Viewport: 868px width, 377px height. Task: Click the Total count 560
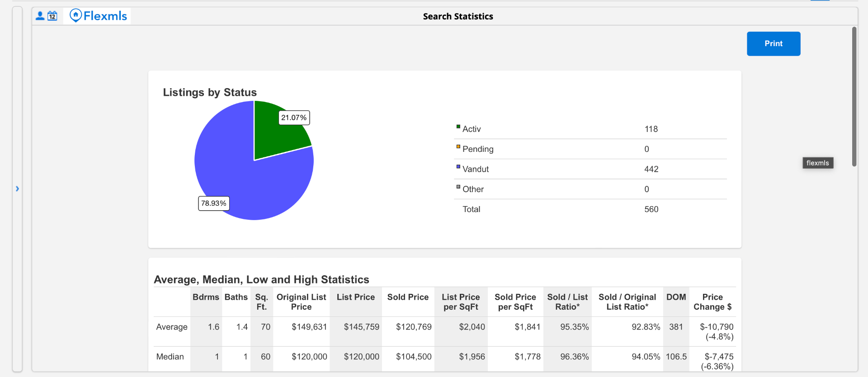[x=651, y=209]
